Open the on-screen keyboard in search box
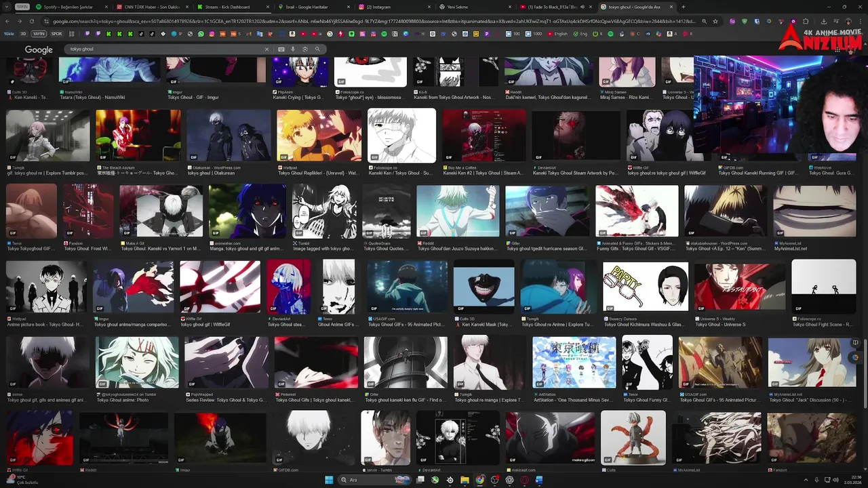Image resolution: width=868 pixels, height=488 pixels. coord(281,49)
